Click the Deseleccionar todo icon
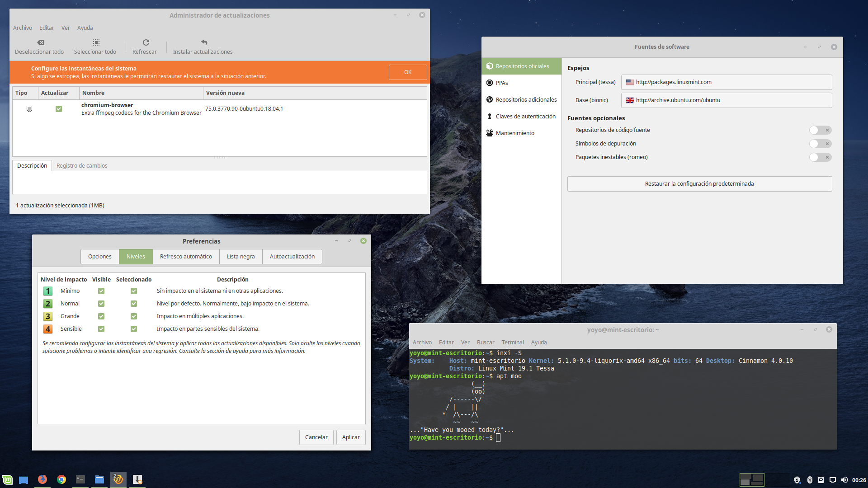The image size is (868, 488). tap(41, 42)
